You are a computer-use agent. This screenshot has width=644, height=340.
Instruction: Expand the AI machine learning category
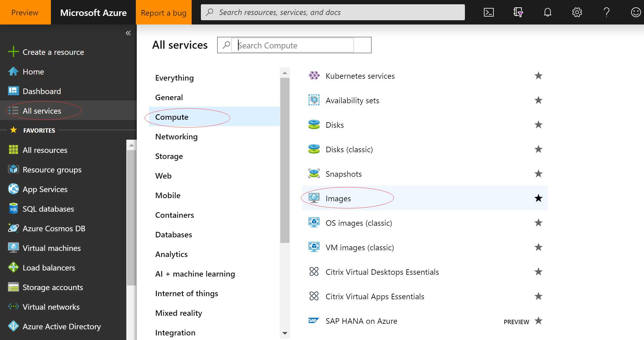pyautogui.click(x=195, y=274)
